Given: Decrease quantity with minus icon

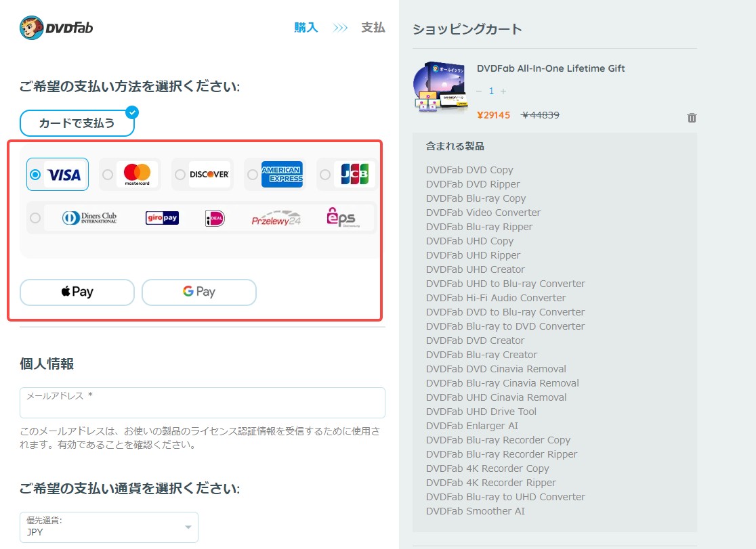Looking at the screenshot, I should pos(479,91).
